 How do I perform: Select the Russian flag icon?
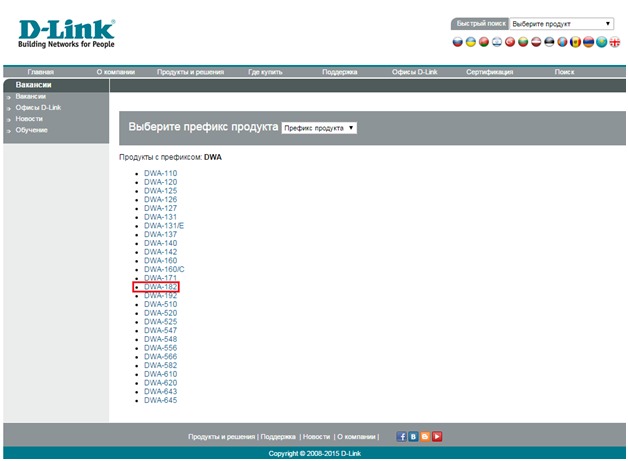[459, 42]
